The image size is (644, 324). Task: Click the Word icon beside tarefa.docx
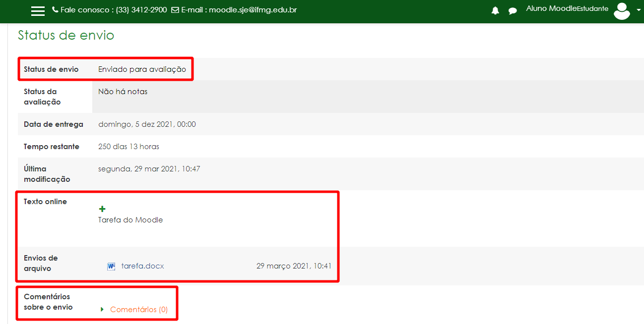point(111,267)
